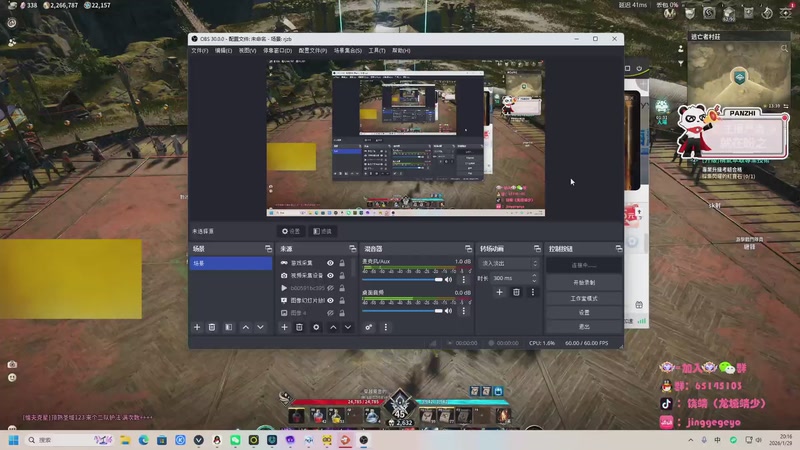Pop out the 控制按钮 dock panel icon
Screen dimensions: 800x450
click(619, 248)
